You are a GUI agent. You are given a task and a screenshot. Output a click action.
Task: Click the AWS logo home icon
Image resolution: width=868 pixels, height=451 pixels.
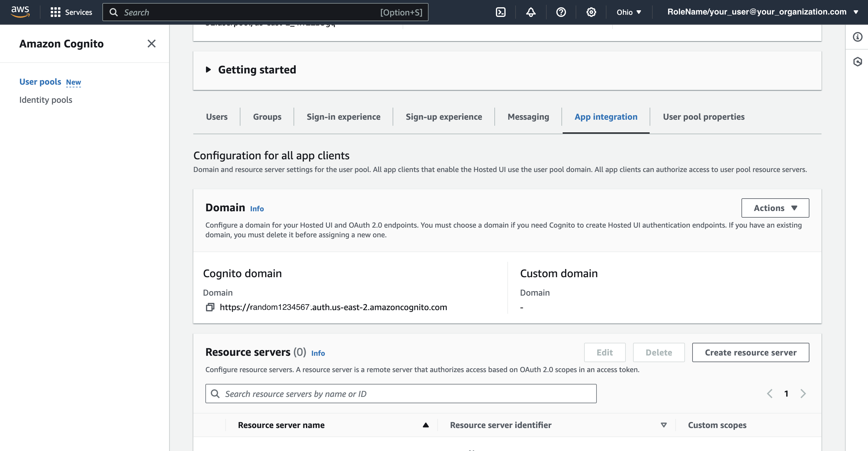(x=20, y=12)
